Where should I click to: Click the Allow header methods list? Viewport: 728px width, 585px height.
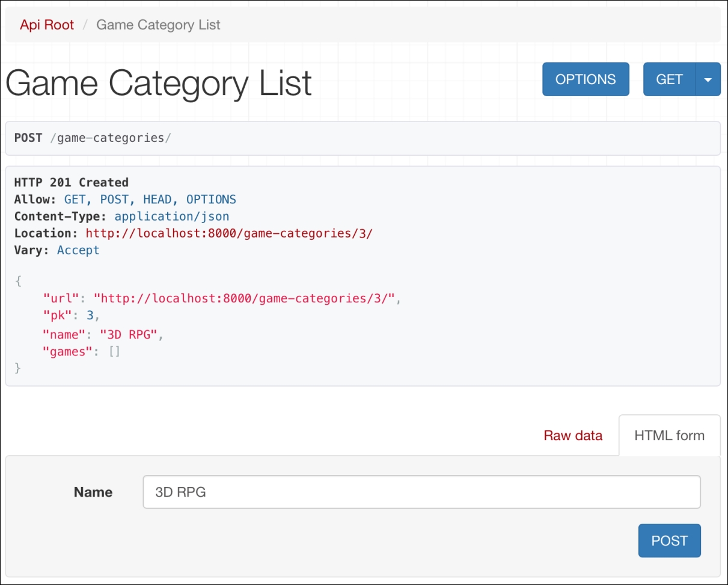150,200
